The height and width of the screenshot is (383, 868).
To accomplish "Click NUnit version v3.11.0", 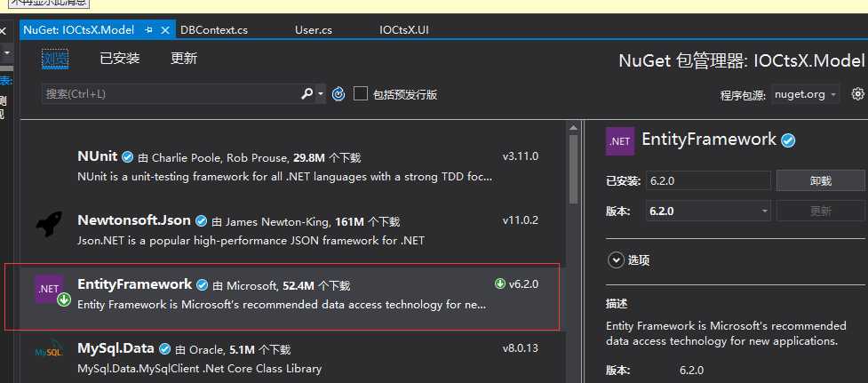I will [x=521, y=156].
